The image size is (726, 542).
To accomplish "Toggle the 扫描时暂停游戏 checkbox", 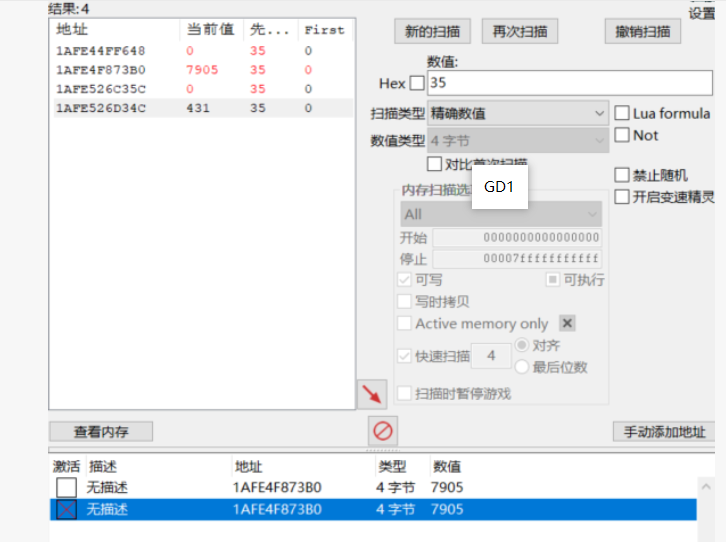I will 404,393.
